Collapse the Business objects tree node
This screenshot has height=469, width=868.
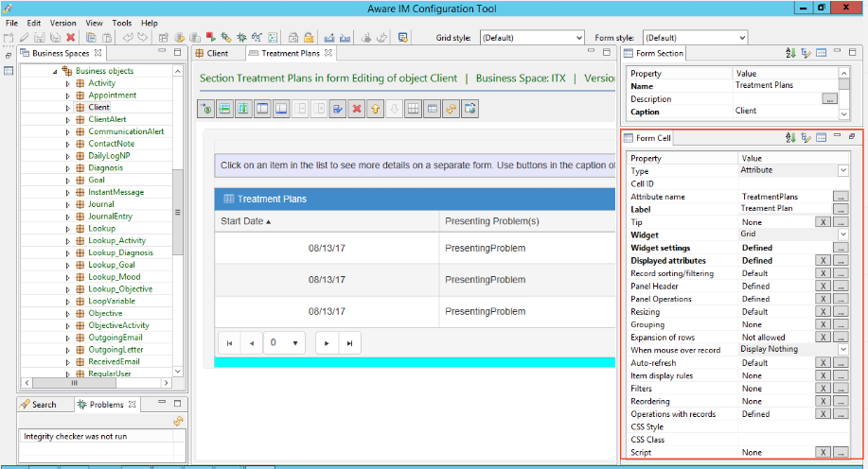[x=55, y=71]
